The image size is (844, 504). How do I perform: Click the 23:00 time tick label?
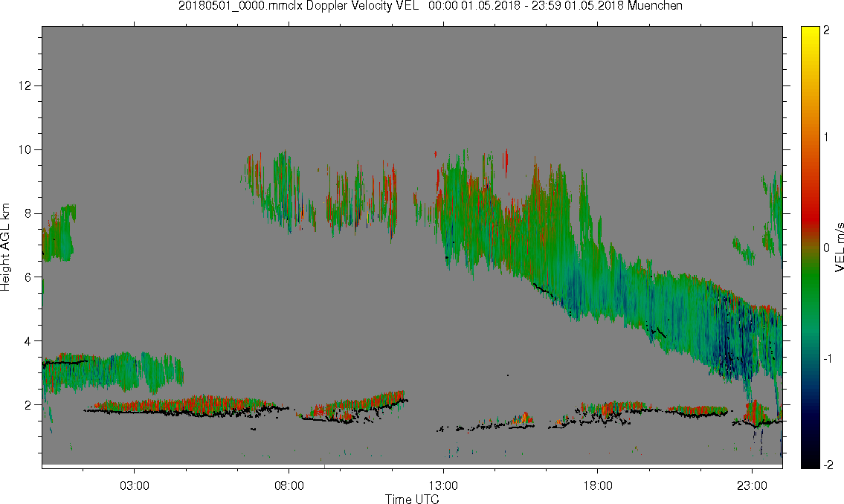(x=752, y=485)
